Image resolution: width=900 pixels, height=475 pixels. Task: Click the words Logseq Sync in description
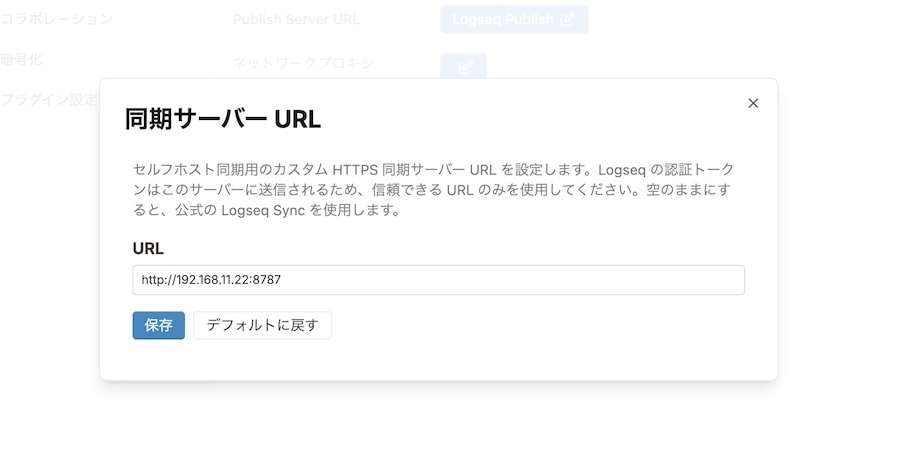click(263, 211)
